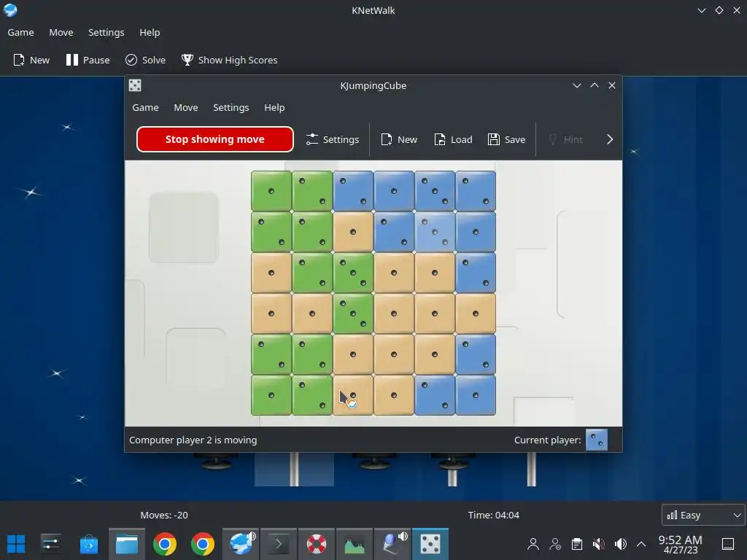Viewport: 747px width, 560px height.
Task: Open KNetWalk Game menu
Action: 20,32
